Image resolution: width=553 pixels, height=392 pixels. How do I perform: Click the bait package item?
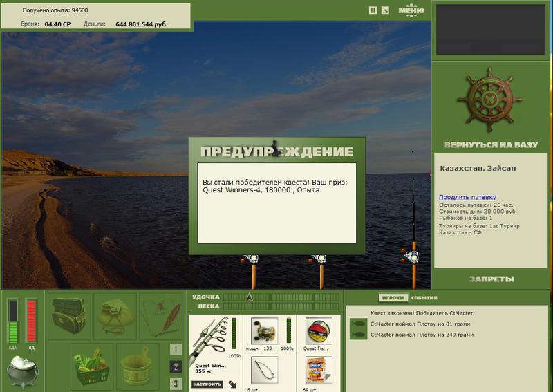[319, 370]
